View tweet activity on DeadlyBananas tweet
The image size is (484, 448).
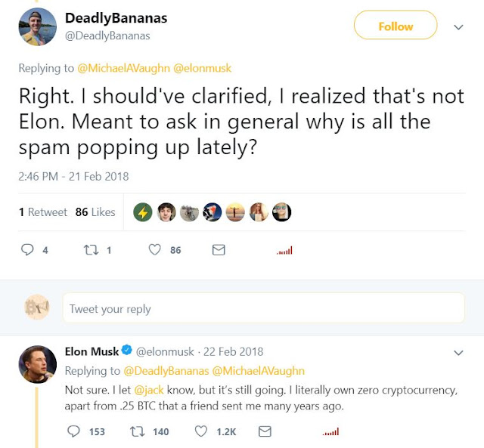[x=284, y=251]
